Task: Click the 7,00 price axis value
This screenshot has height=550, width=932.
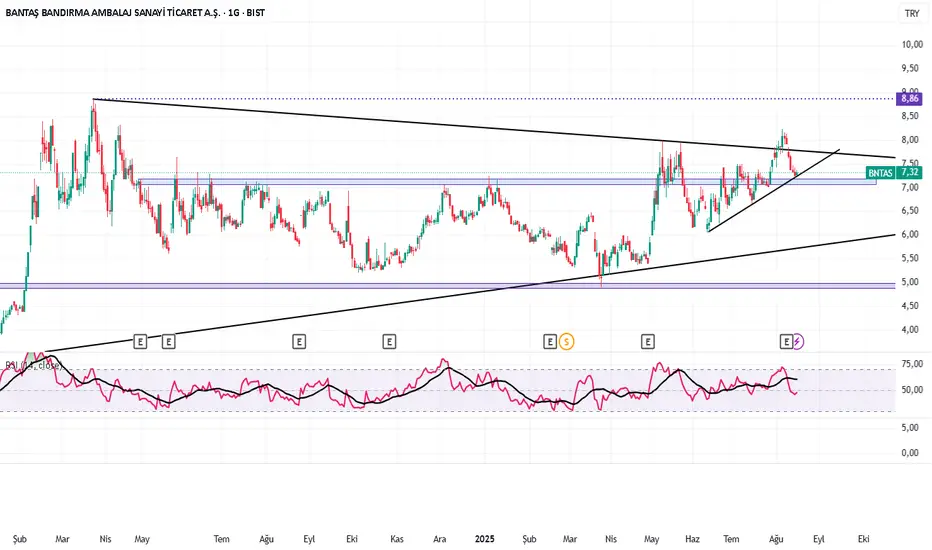Action: pos(912,187)
